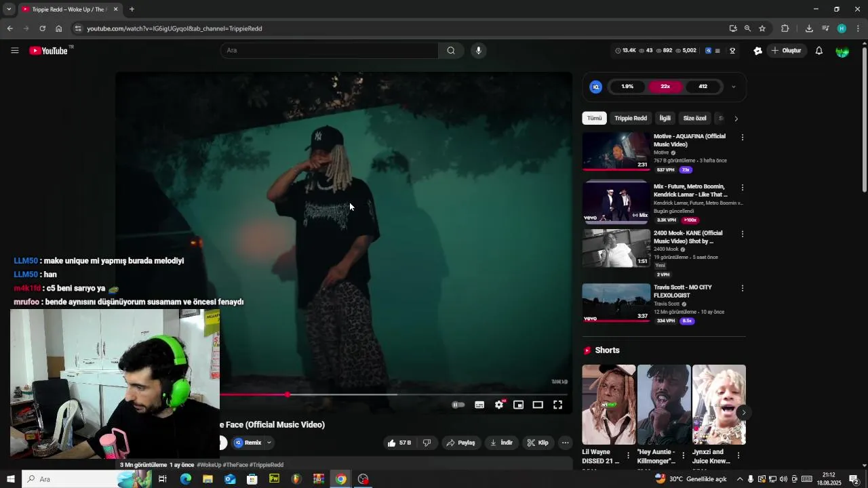Open the vidIQ badge in header stats bar
The height and width of the screenshot is (488, 868).
pyautogui.click(x=709, y=50)
